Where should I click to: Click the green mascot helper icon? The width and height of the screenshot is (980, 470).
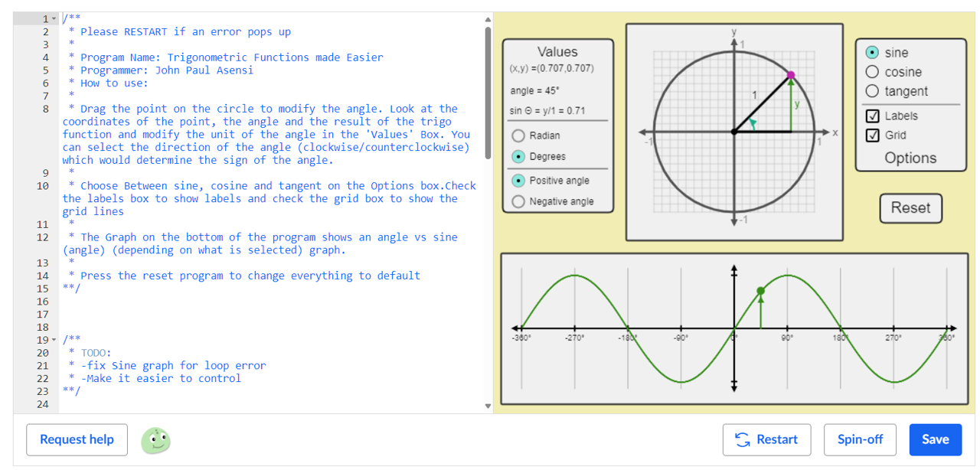pos(155,440)
